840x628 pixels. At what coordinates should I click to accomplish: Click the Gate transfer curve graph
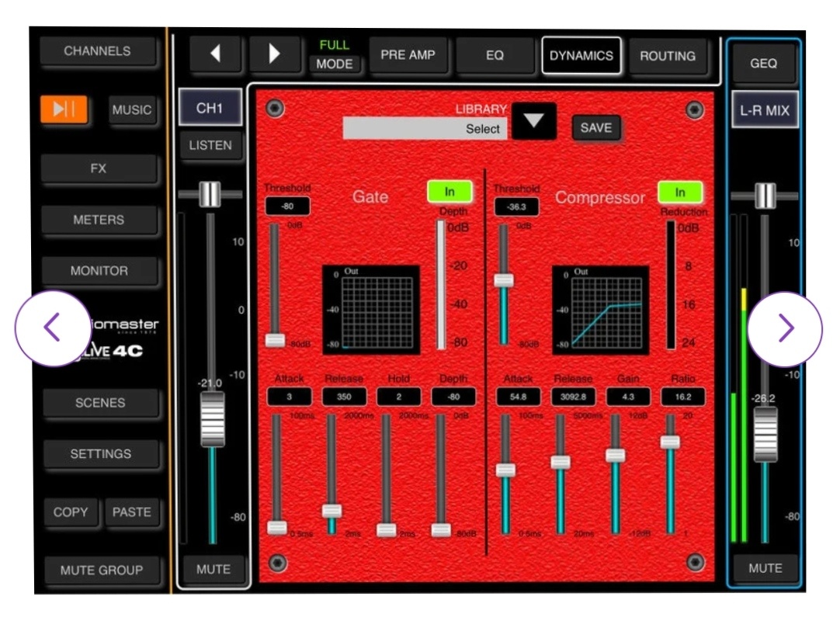tap(371, 310)
